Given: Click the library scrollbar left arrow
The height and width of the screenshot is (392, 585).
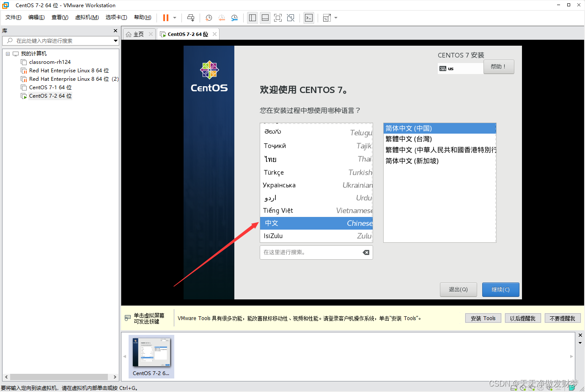Looking at the screenshot, I should pyautogui.click(x=6, y=377).
